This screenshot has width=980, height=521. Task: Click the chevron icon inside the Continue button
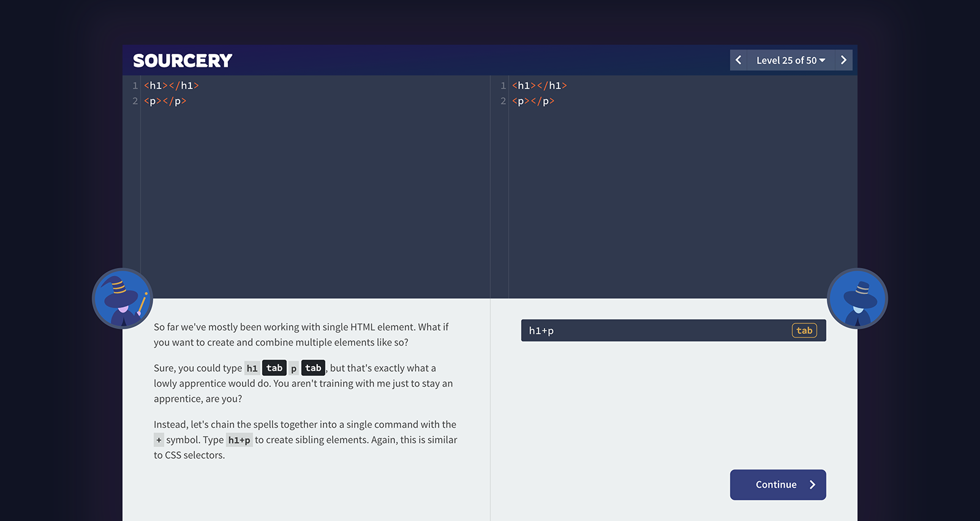pyautogui.click(x=813, y=485)
